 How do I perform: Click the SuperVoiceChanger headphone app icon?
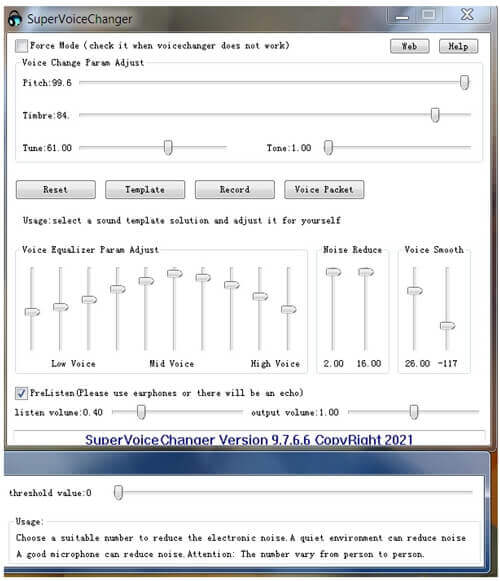[15, 19]
